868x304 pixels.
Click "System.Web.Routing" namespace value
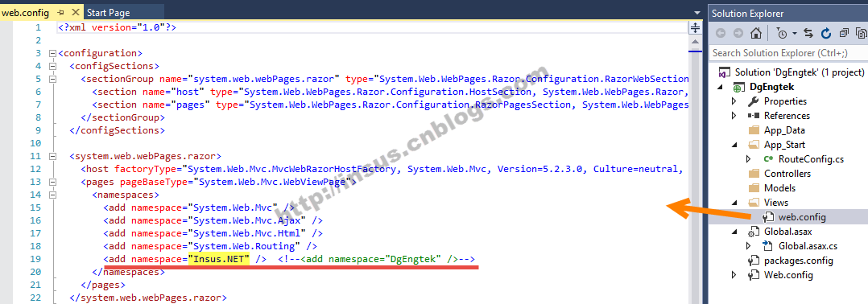pos(244,246)
